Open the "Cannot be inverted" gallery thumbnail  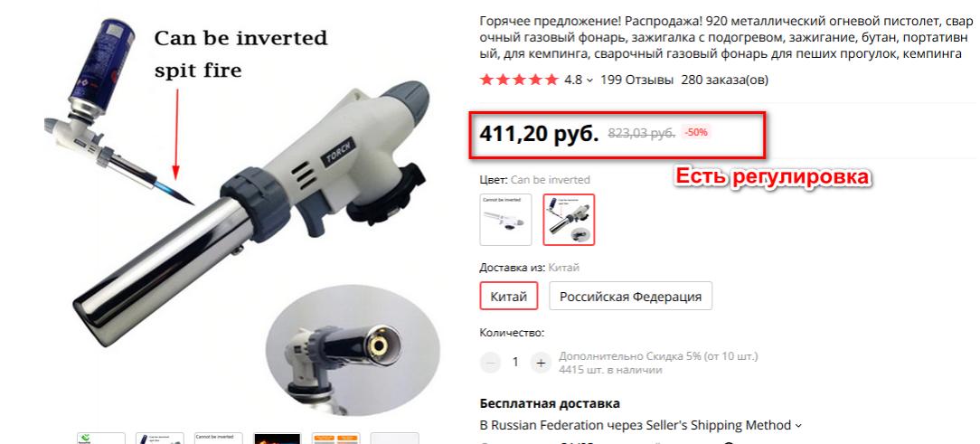pyautogui.click(x=219, y=438)
